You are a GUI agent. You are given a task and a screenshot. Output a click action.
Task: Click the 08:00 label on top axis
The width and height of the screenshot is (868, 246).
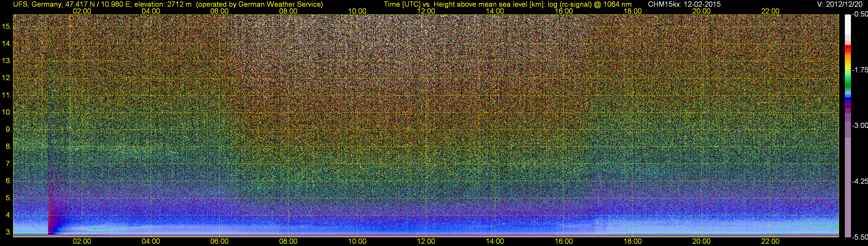pos(288,11)
